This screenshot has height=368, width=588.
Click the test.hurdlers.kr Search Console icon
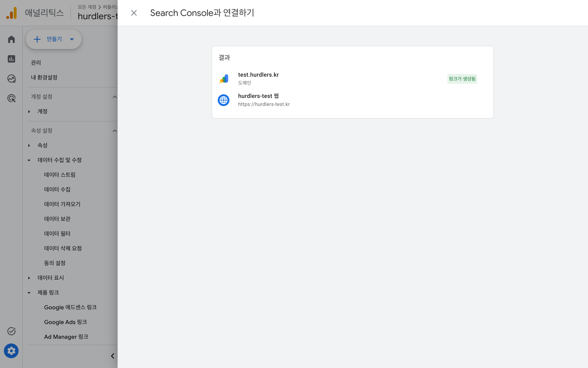click(x=224, y=79)
